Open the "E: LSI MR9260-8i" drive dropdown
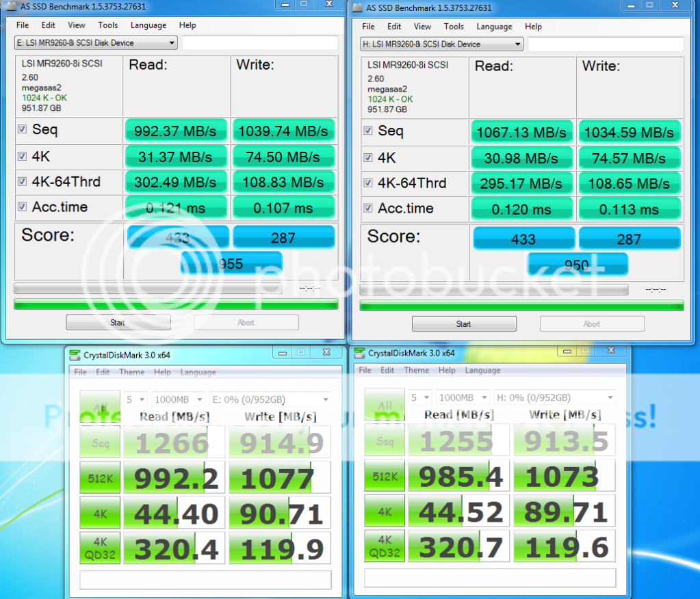Image resolution: width=700 pixels, height=599 pixels. click(96, 43)
